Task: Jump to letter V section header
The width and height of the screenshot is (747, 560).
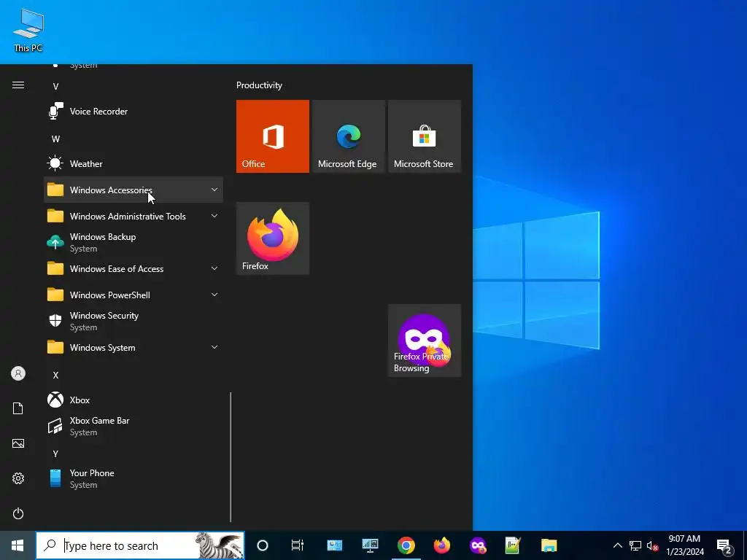Action: point(55,87)
